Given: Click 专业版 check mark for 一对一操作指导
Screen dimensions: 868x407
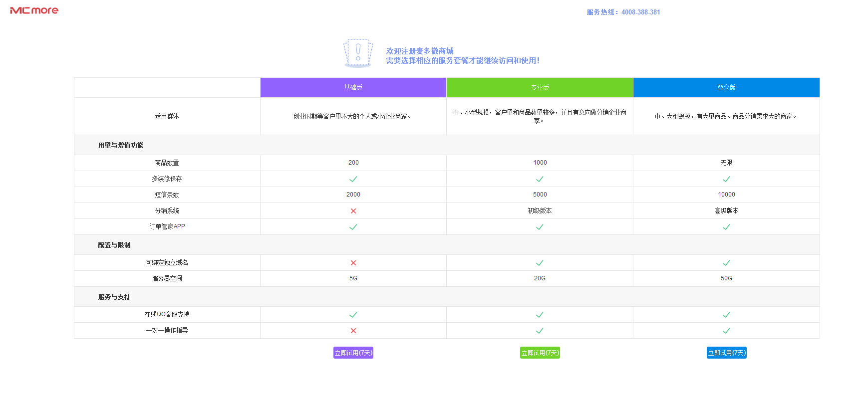Looking at the screenshot, I should click(x=540, y=331).
